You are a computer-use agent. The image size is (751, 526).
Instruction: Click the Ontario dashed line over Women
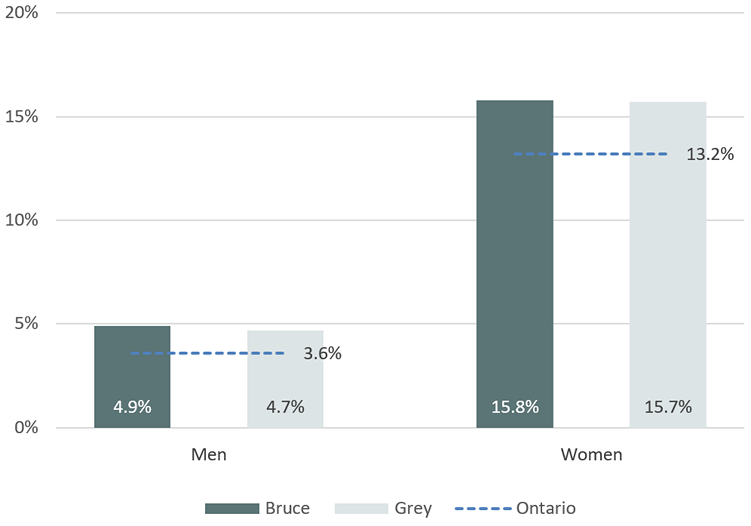(590, 154)
